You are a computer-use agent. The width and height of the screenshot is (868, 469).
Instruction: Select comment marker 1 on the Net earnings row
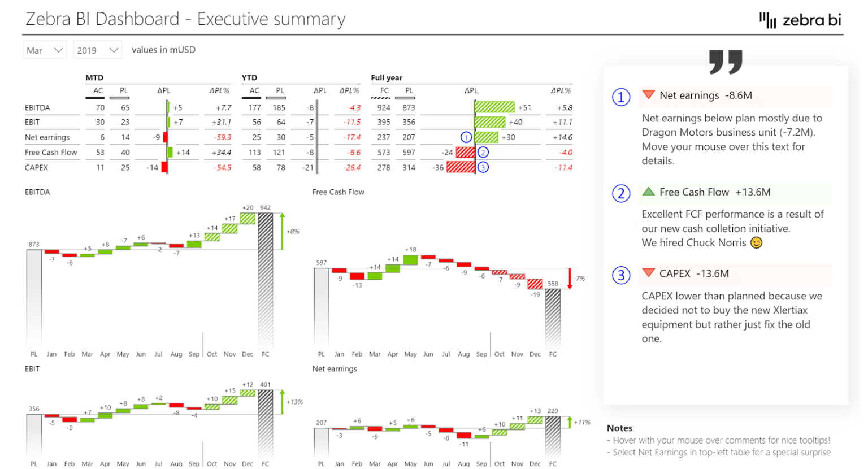467,137
